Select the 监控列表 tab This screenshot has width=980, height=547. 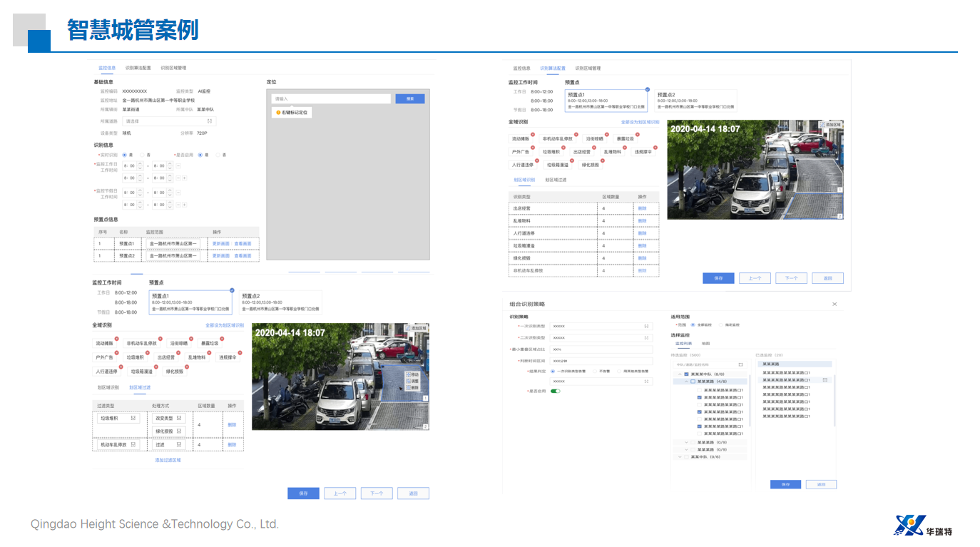[683, 344]
